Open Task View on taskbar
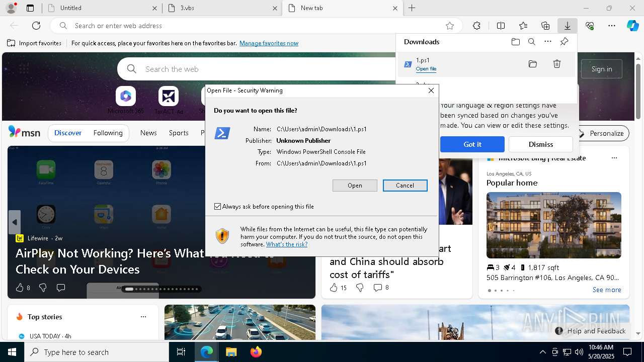This screenshot has width=644, height=362. click(181, 352)
